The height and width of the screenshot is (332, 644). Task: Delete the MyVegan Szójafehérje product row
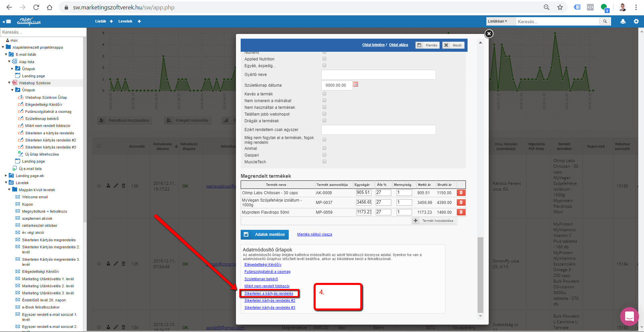point(461,203)
